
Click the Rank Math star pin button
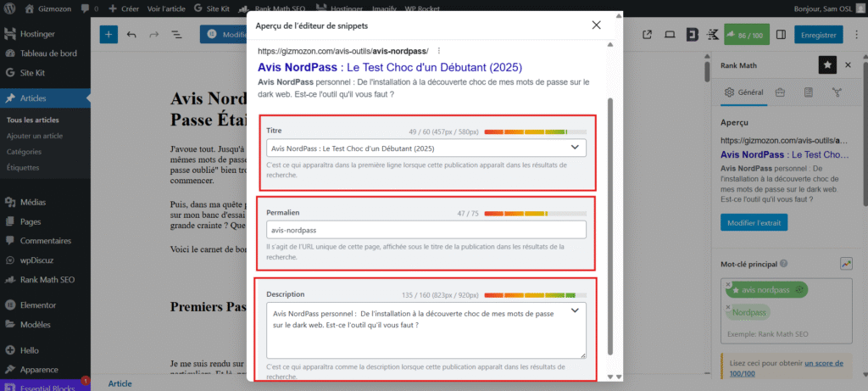(827, 64)
